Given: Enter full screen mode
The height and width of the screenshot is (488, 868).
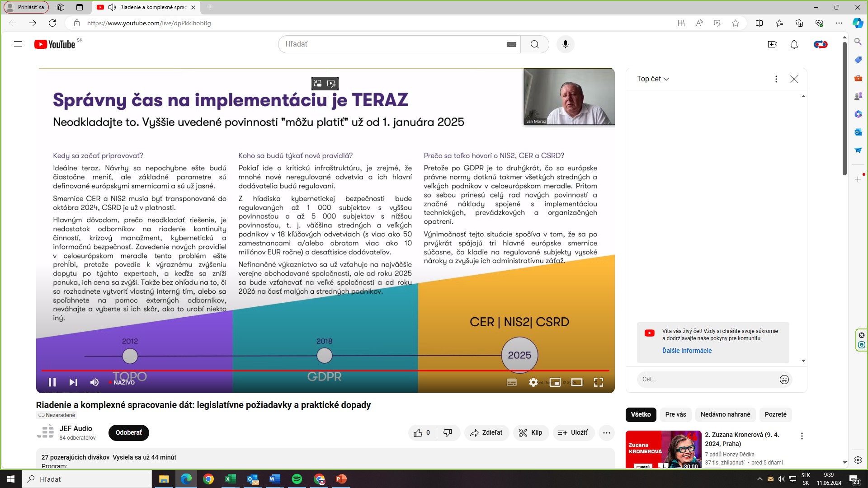Looking at the screenshot, I should tap(599, 382).
